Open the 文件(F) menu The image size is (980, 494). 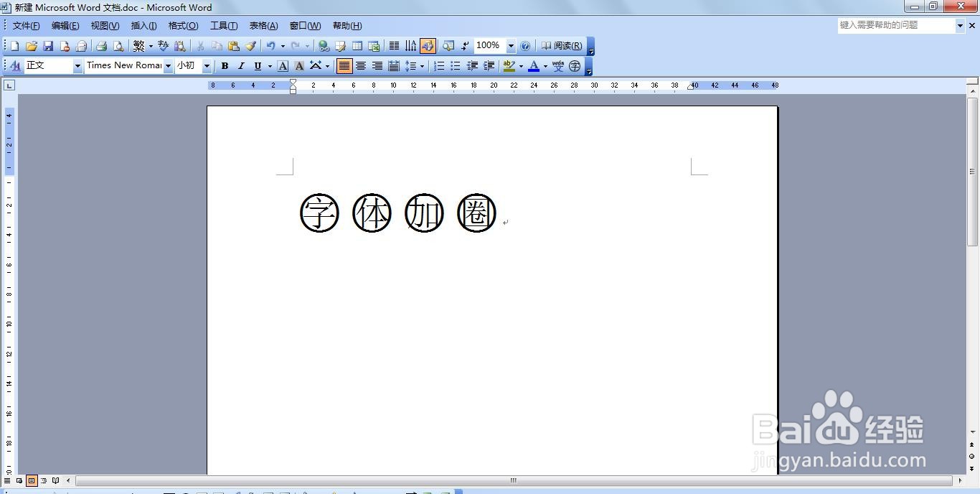26,26
